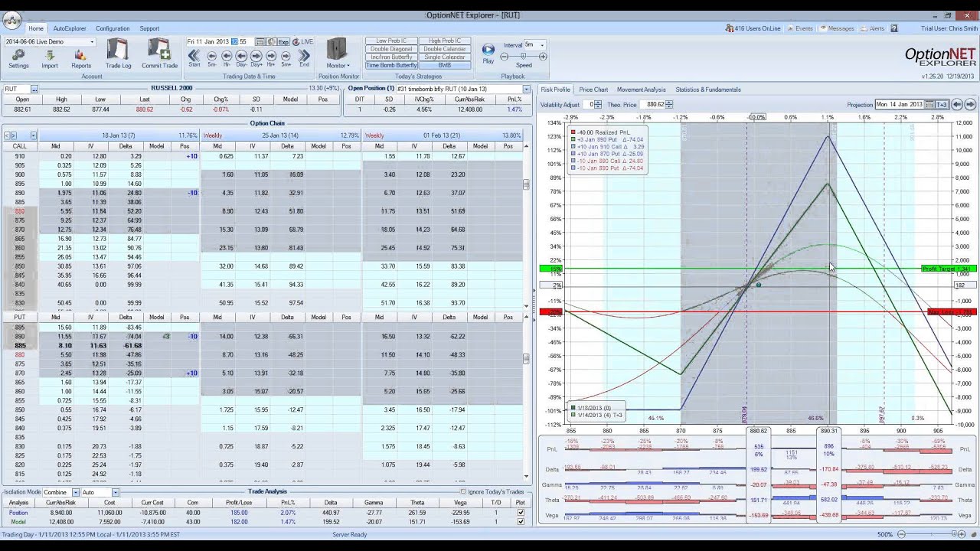Click the RUT symbol lookup ellipsis button
The width and height of the screenshot is (980, 551).
[34, 89]
